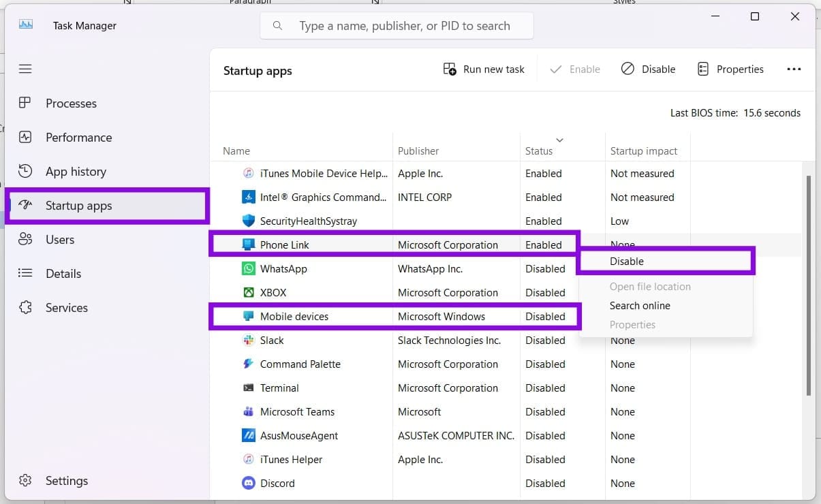This screenshot has width=821, height=504.
Task: Sort by the Name column header
Action: (x=236, y=151)
